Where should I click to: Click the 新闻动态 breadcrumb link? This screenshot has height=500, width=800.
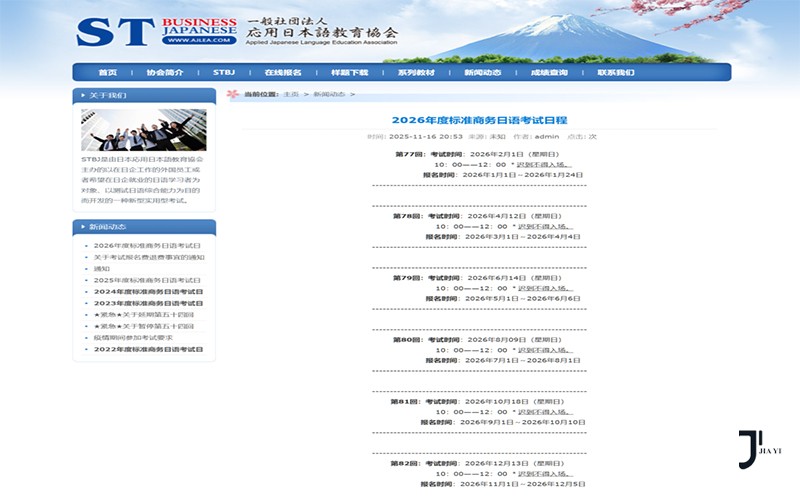[x=329, y=94]
